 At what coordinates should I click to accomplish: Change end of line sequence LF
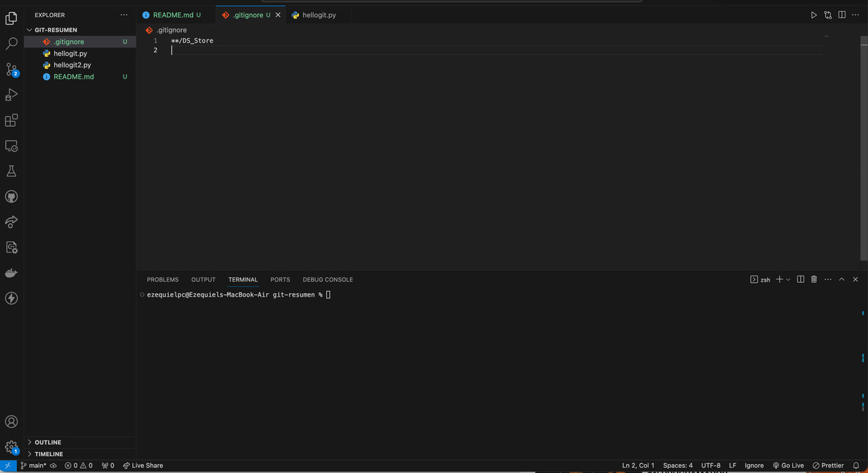(x=732, y=466)
